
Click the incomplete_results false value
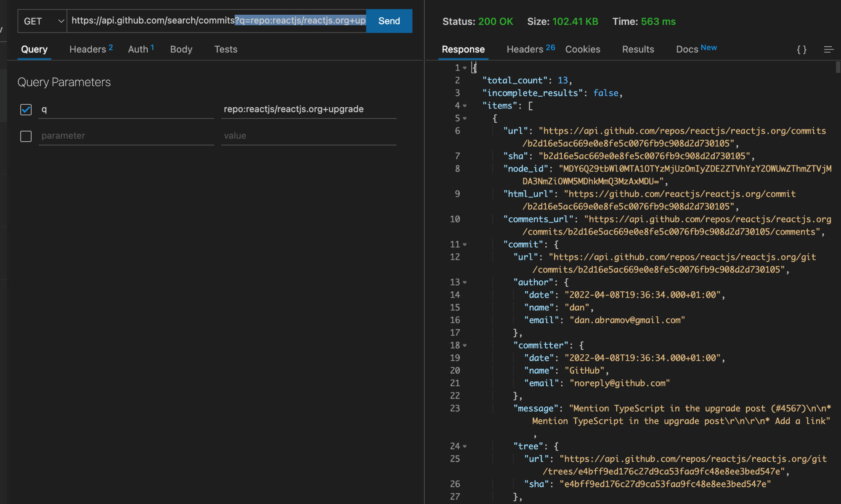(606, 93)
